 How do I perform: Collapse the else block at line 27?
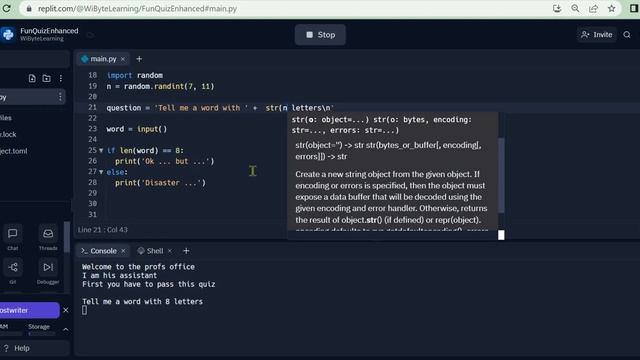coord(101,172)
